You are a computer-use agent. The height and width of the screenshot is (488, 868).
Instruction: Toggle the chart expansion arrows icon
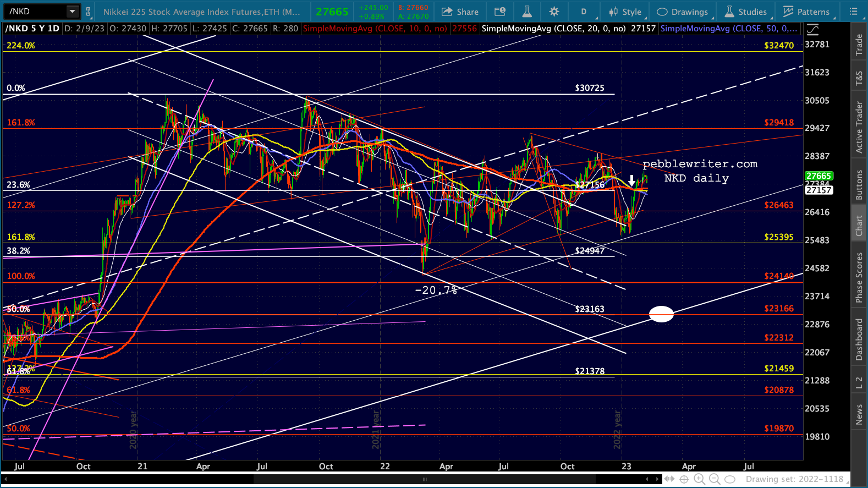[x=669, y=479]
